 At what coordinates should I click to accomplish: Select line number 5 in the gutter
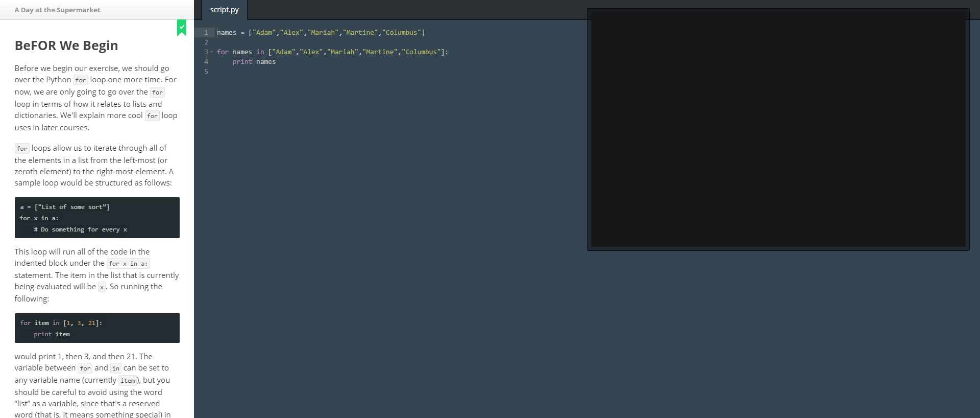point(206,72)
